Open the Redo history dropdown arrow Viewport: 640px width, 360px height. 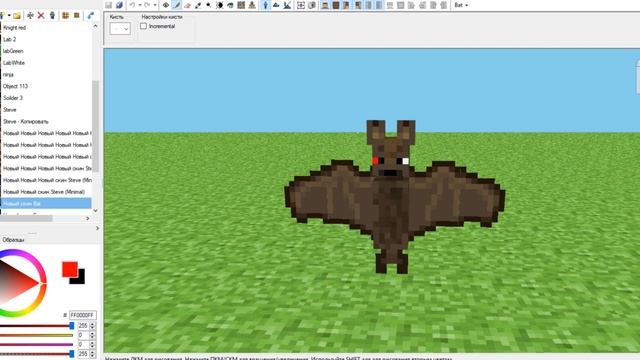(155, 5)
